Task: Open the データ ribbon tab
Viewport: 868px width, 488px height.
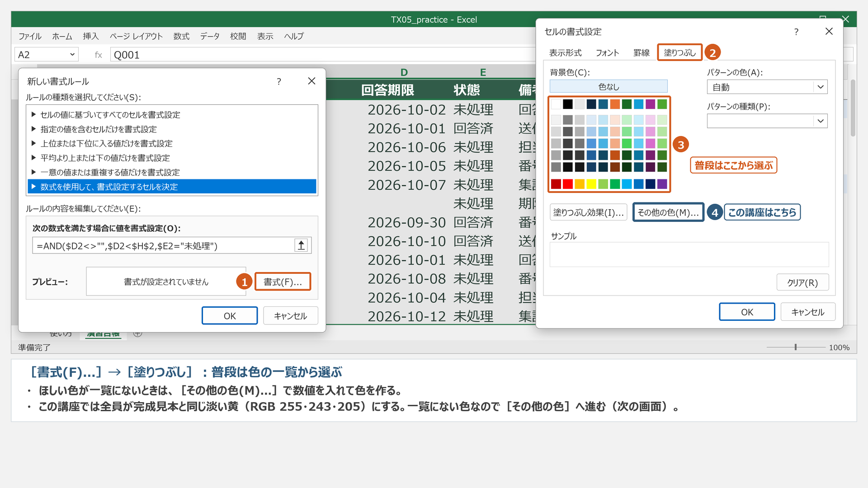Action: (x=210, y=36)
